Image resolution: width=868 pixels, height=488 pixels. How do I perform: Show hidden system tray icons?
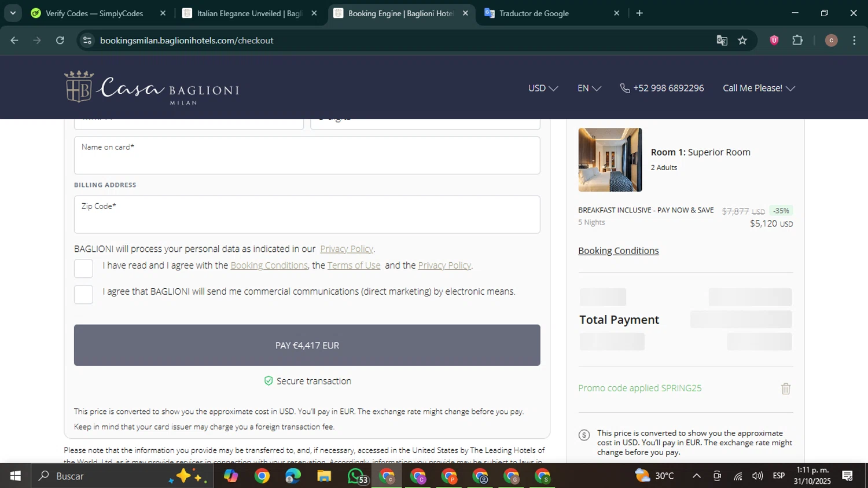click(697, 476)
